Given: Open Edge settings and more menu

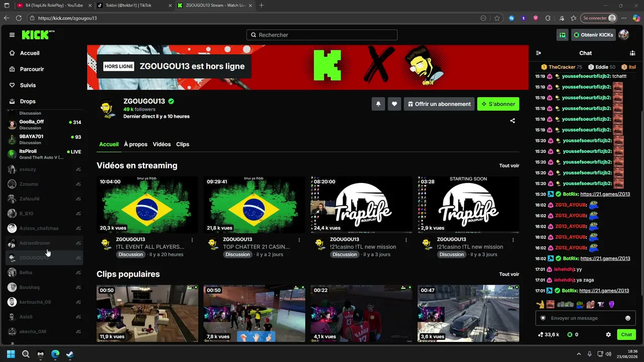Looking at the screenshot, I should click(x=624, y=18).
